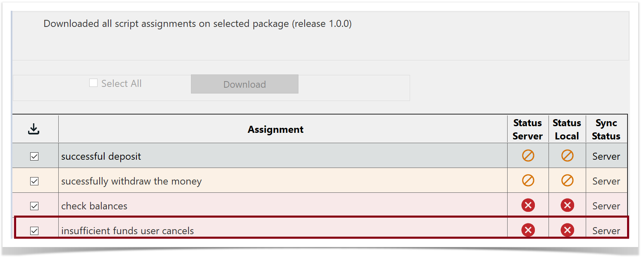The image size is (644, 259).
Task: Click server status icon for successful deposit
Action: click(x=528, y=156)
